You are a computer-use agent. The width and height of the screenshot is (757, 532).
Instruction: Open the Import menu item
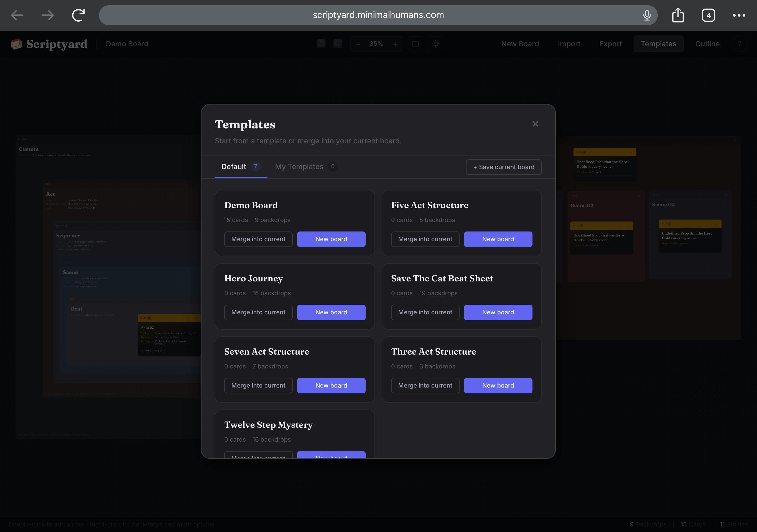pyautogui.click(x=569, y=44)
